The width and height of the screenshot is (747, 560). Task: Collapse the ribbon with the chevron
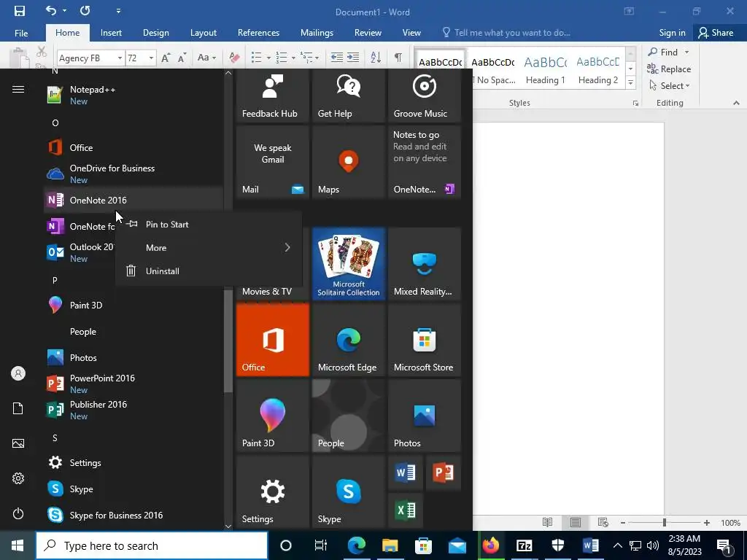click(x=736, y=103)
